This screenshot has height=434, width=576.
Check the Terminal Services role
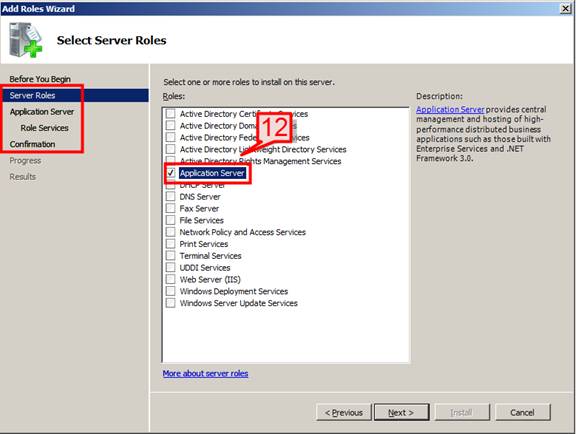coord(170,256)
